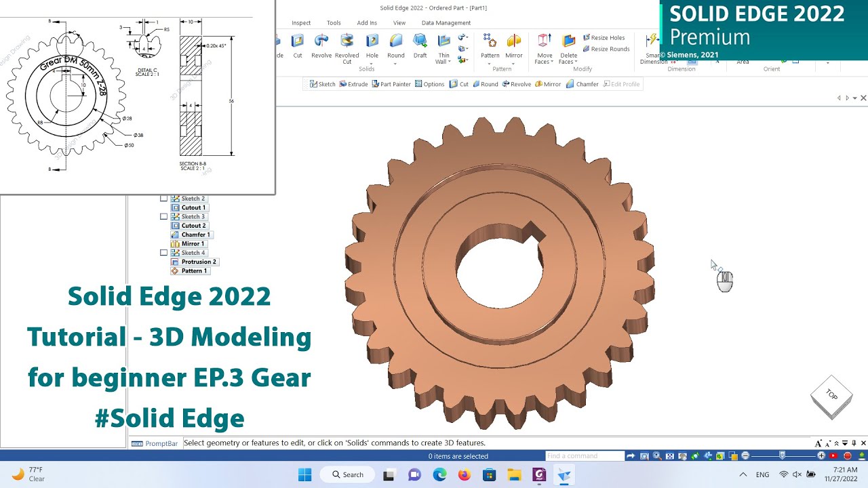Click Revolve in the quick command bar

tap(516, 84)
